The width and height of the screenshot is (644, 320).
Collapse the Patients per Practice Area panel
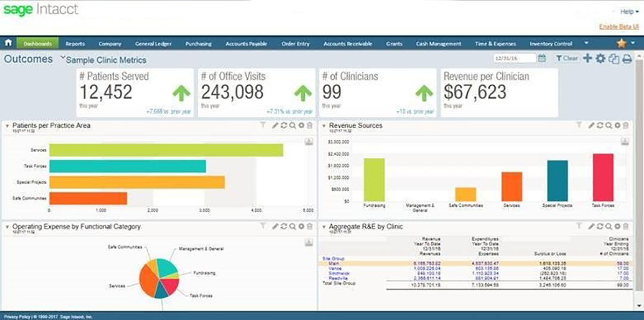click(7, 126)
